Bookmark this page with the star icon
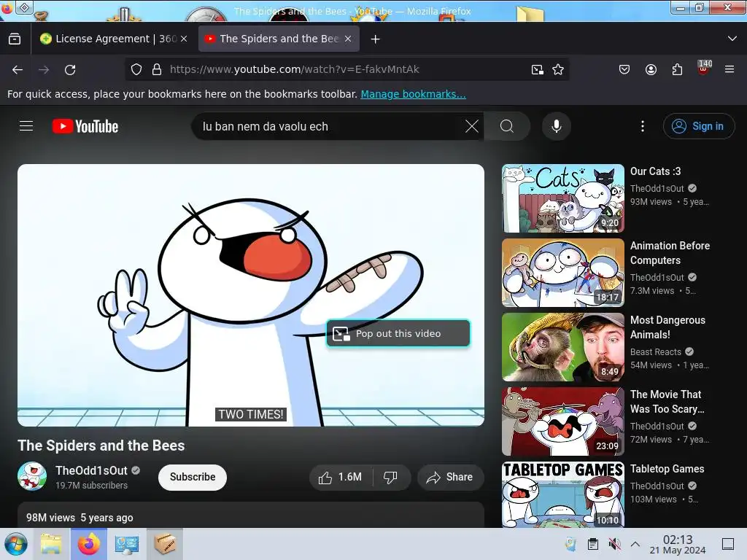 [x=558, y=69]
